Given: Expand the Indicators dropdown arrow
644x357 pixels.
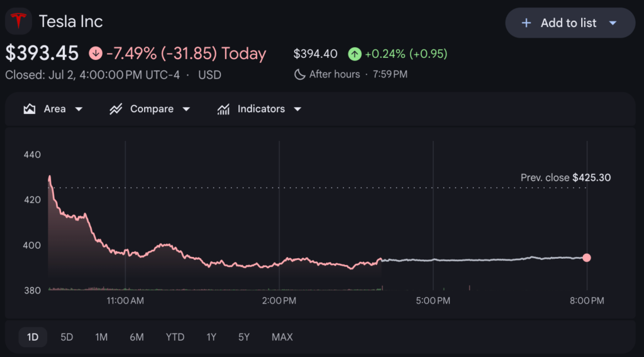Looking at the screenshot, I should tap(297, 109).
